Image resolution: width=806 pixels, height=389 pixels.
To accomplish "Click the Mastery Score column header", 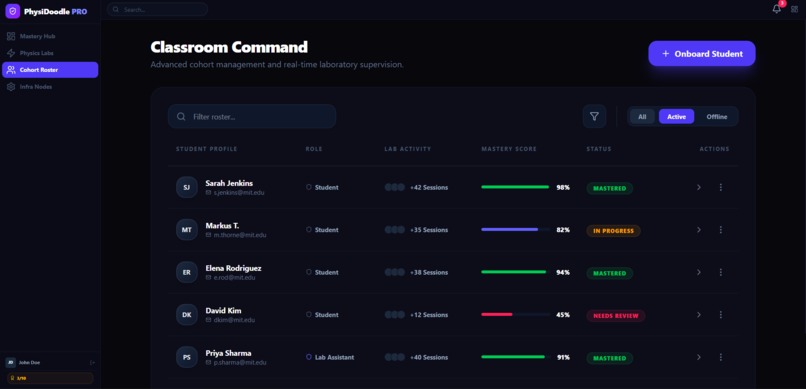I will coord(509,149).
